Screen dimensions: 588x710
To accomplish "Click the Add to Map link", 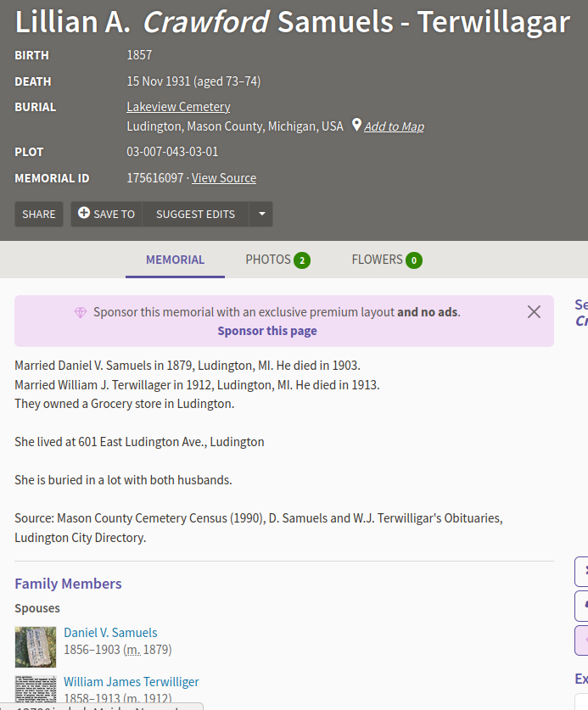I will (394, 126).
